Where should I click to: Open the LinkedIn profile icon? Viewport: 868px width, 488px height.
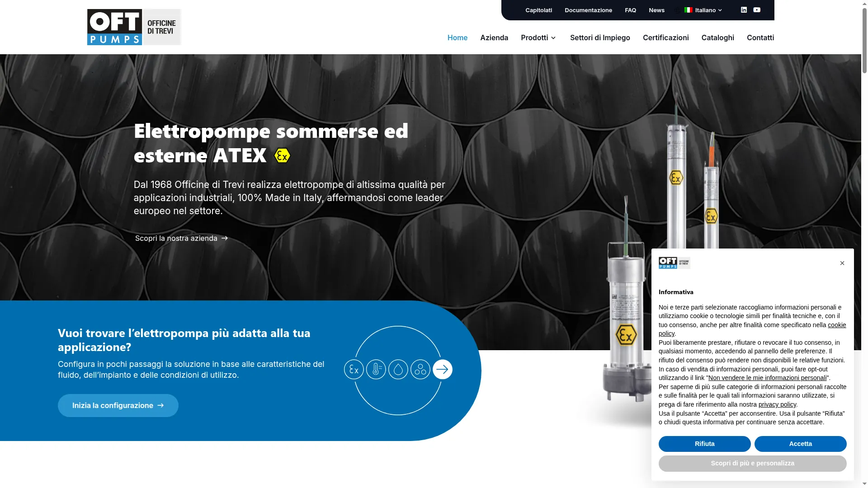coord(744,10)
